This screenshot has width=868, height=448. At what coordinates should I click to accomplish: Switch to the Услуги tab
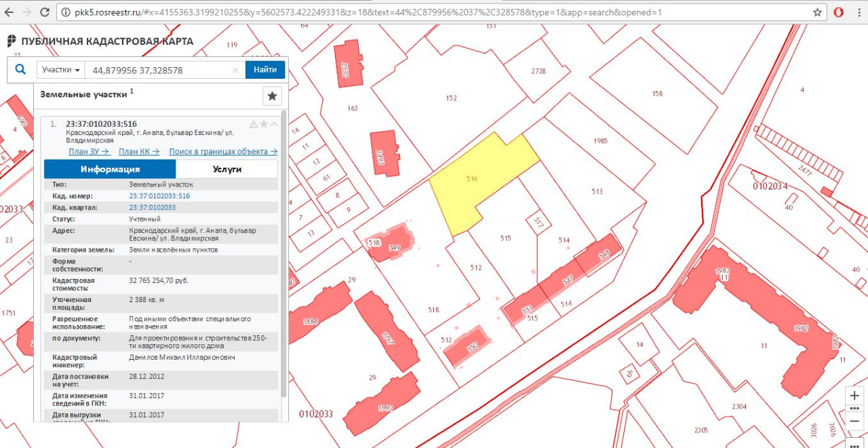(x=226, y=169)
